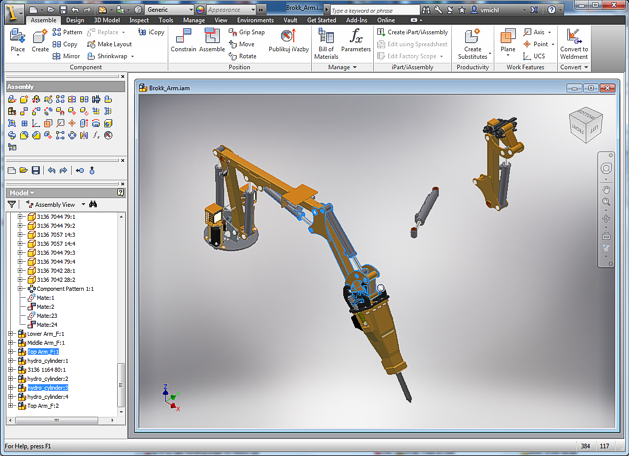Open Bill of Materials

click(x=326, y=44)
